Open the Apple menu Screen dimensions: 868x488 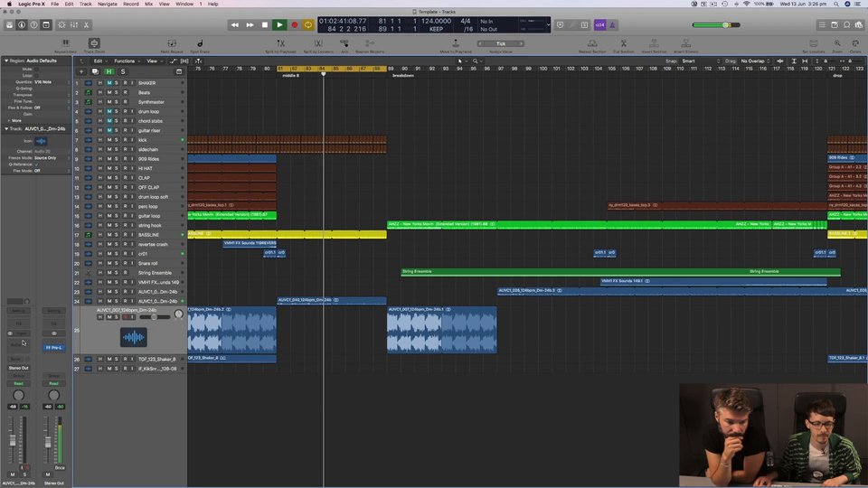pyautogui.click(x=9, y=4)
